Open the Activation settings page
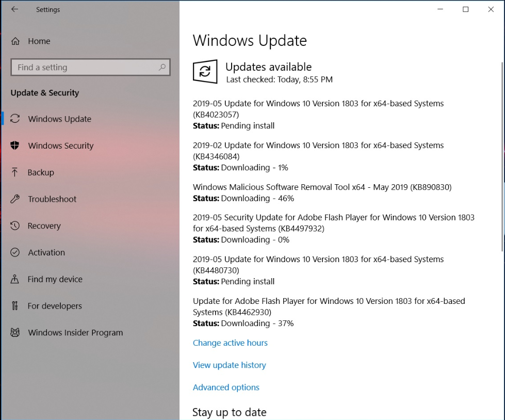 (x=46, y=253)
